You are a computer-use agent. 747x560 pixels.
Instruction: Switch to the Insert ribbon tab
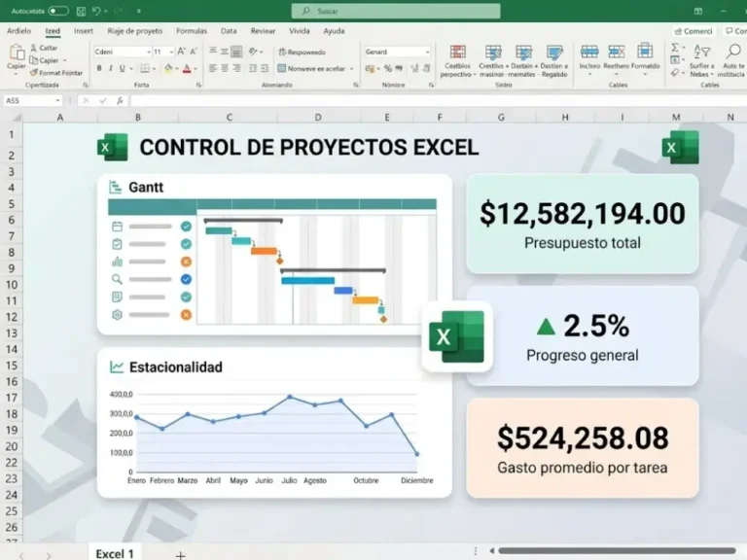click(84, 31)
